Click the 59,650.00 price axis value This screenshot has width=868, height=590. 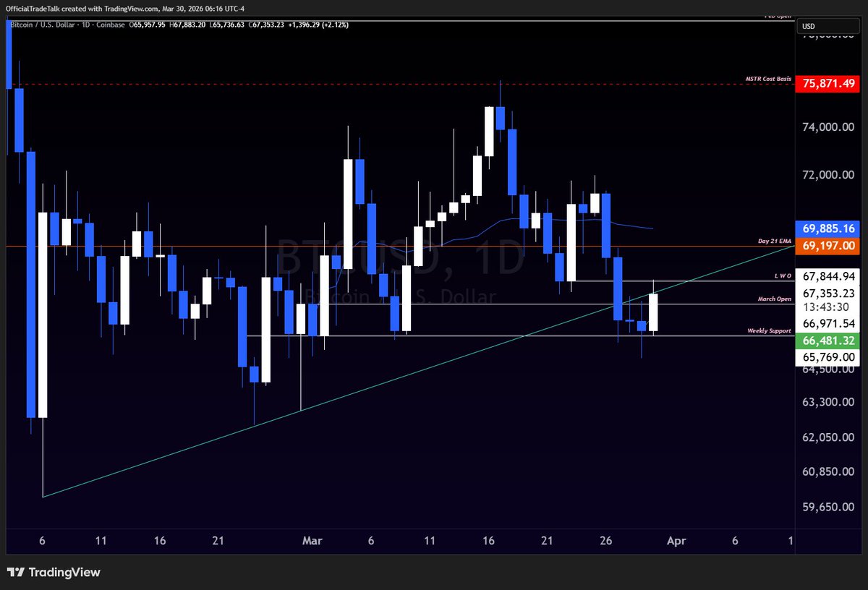click(829, 508)
